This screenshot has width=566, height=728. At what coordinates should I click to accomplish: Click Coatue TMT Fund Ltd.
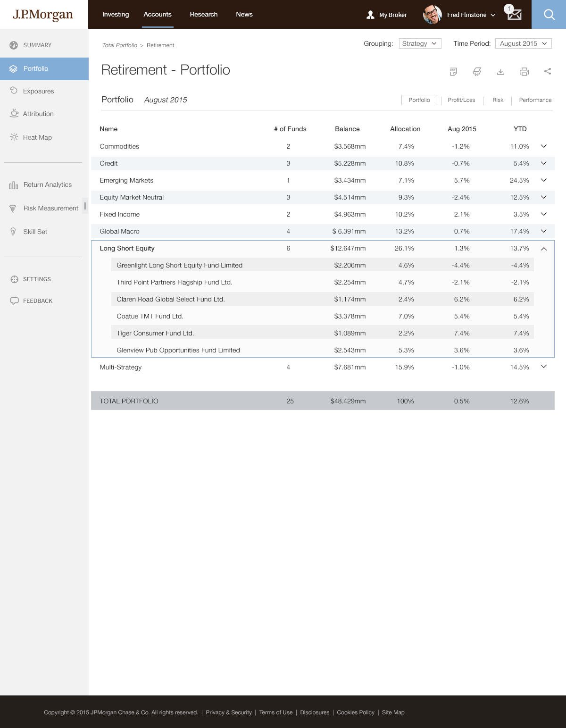click(x=150, y=316)
